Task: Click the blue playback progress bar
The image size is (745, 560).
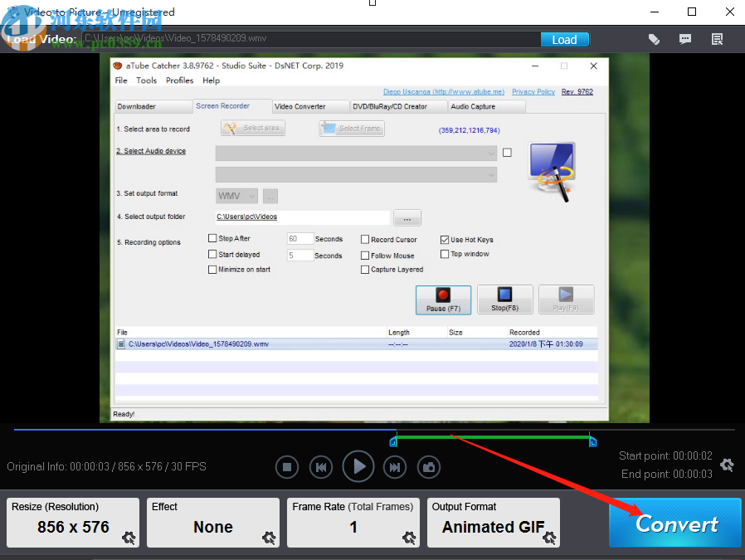Action: click(205, 430)
